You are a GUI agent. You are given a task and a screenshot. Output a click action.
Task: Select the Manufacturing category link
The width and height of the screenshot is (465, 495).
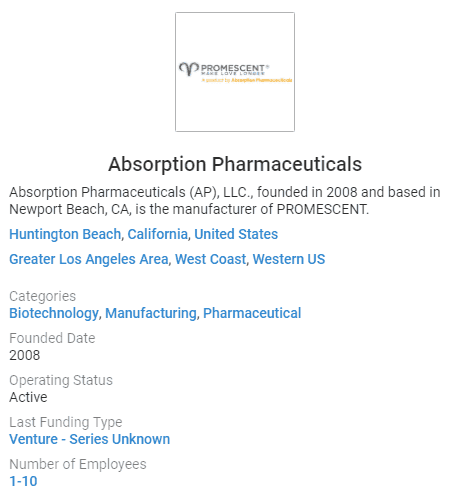tap(151, 313)
